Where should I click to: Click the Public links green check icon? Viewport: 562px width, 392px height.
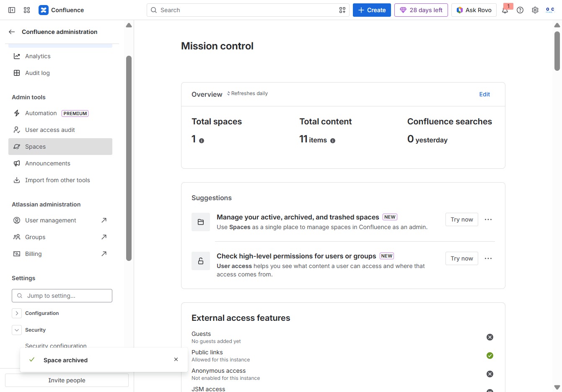pos(490,356)
